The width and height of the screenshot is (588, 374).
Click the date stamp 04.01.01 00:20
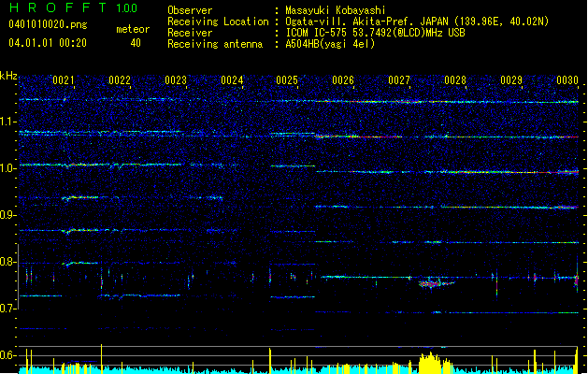(48, 43)
